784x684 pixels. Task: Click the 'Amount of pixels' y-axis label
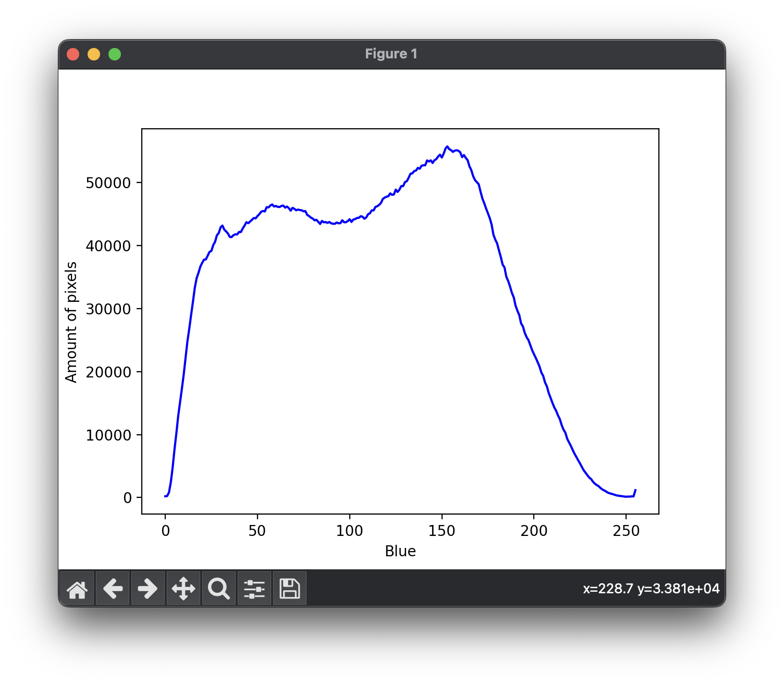tap(71, 322)
